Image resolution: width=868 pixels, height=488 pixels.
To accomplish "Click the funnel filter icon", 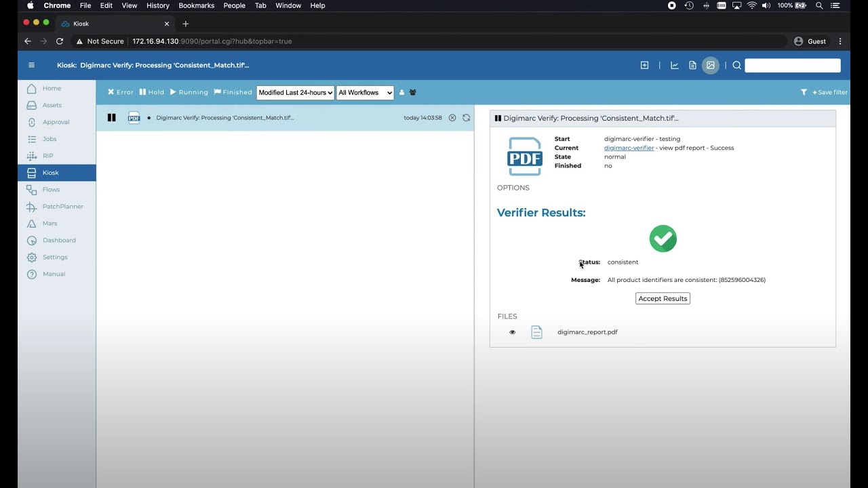I will point(804,92).
